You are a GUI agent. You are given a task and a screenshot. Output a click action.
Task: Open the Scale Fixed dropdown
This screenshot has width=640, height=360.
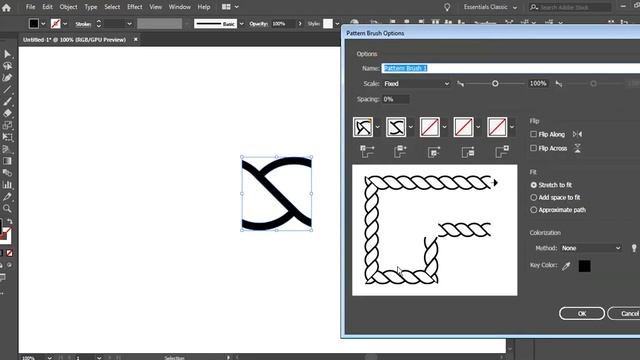[416, 84]
